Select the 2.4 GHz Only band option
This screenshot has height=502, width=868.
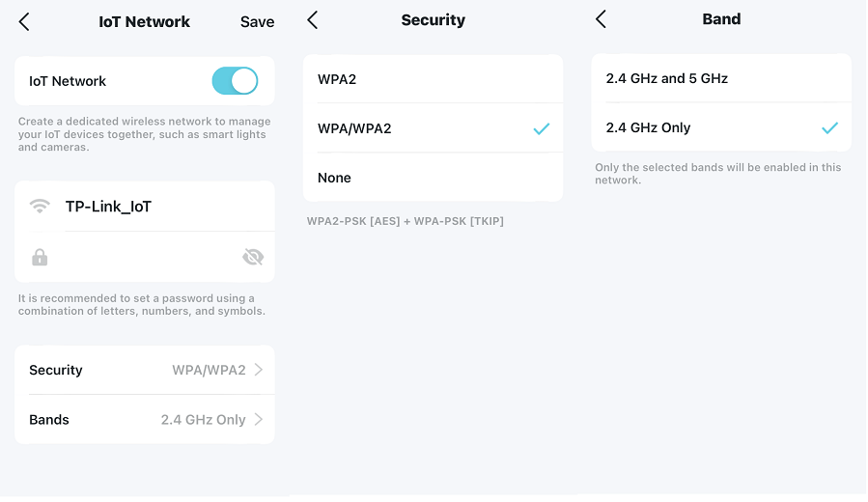pos(721,127)
